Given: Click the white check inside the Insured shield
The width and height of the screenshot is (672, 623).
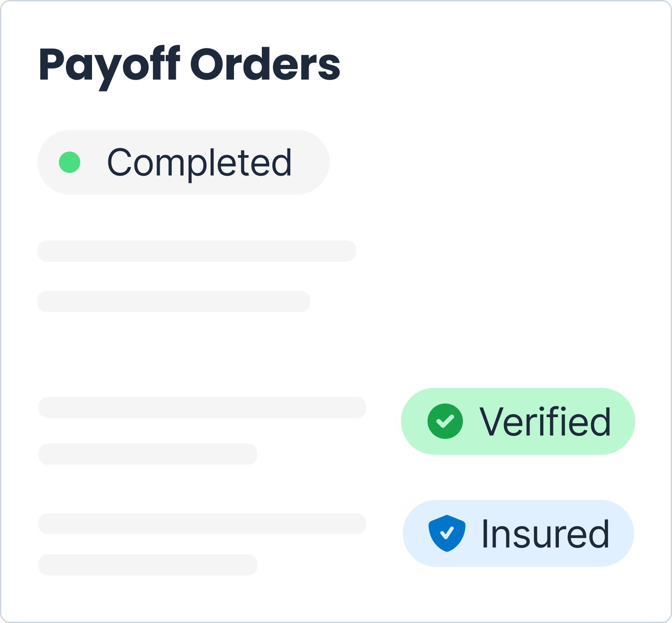Looking at the screenshot, I should 446,533.
